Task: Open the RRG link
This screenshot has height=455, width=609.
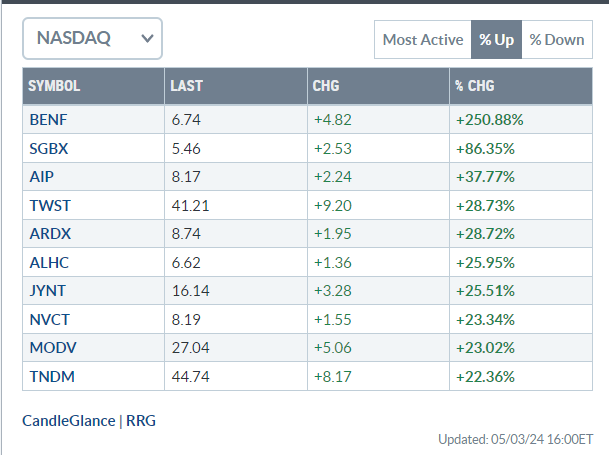Action: 141,421
